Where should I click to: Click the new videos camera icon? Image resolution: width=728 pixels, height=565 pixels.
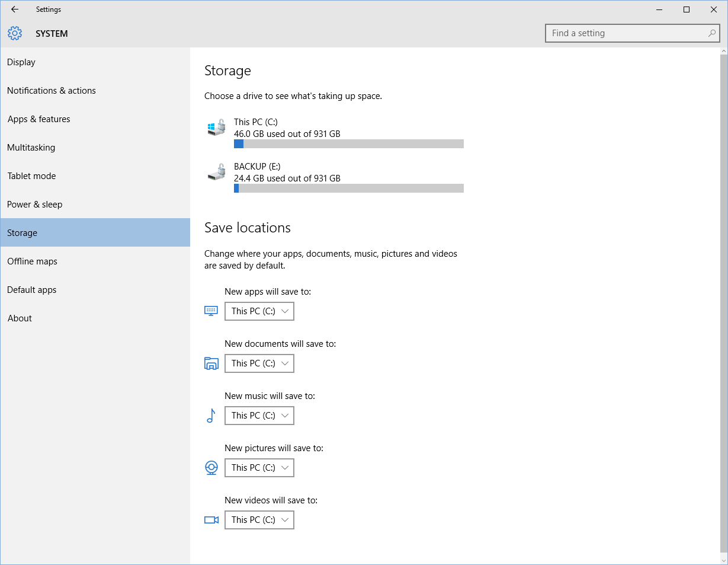211,520
